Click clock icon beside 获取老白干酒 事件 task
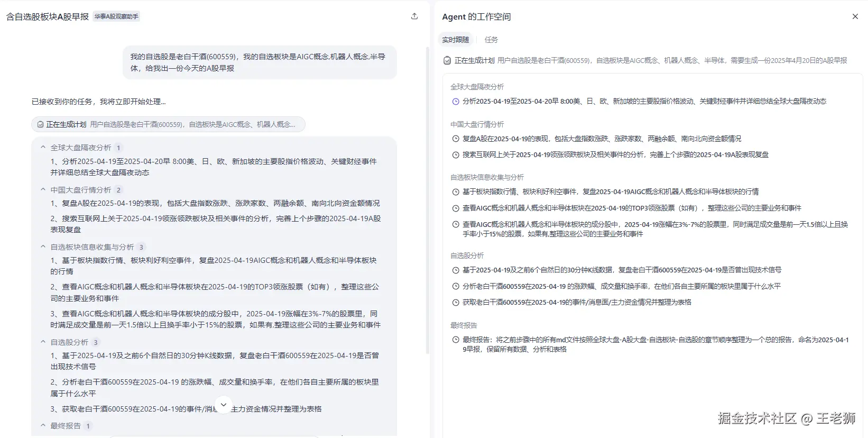 [456, 303]
